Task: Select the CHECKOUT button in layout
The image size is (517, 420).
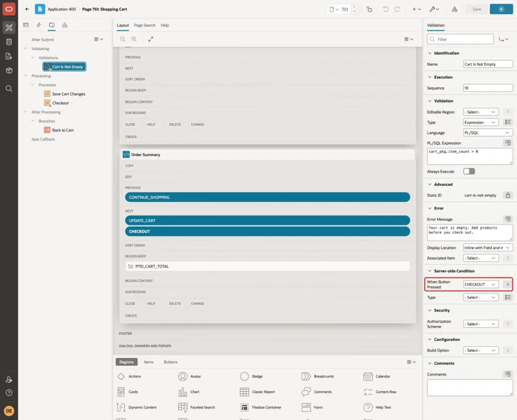Action: click(x=268, y=231)
